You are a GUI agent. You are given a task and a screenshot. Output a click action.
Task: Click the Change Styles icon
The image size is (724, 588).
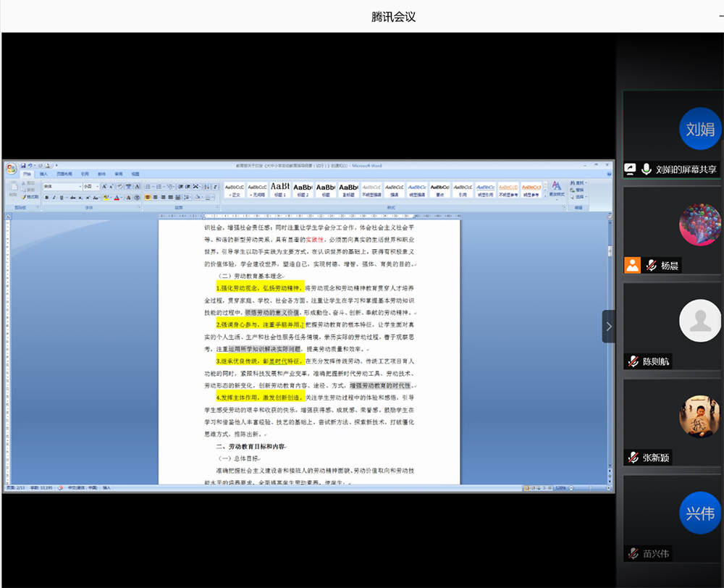click(x=556, y=189)
